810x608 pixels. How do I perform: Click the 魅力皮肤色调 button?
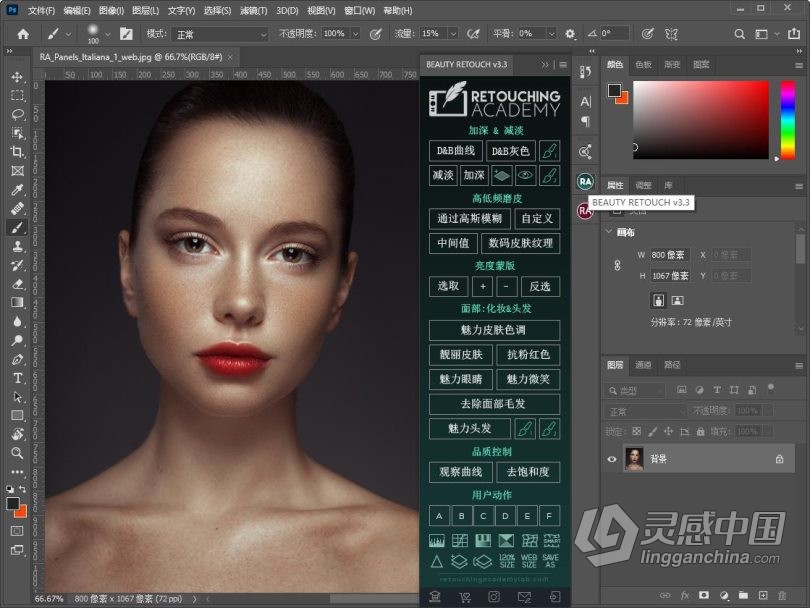494,330
